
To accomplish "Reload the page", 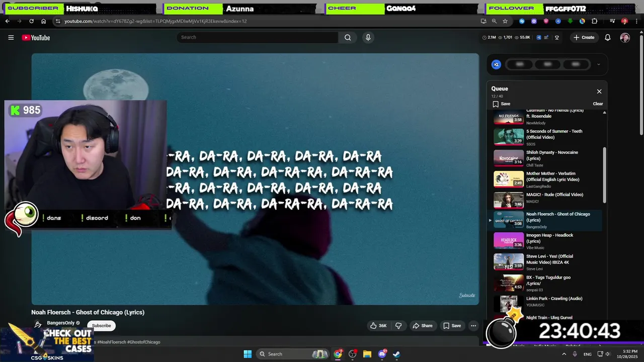I will tap(31, 21).
